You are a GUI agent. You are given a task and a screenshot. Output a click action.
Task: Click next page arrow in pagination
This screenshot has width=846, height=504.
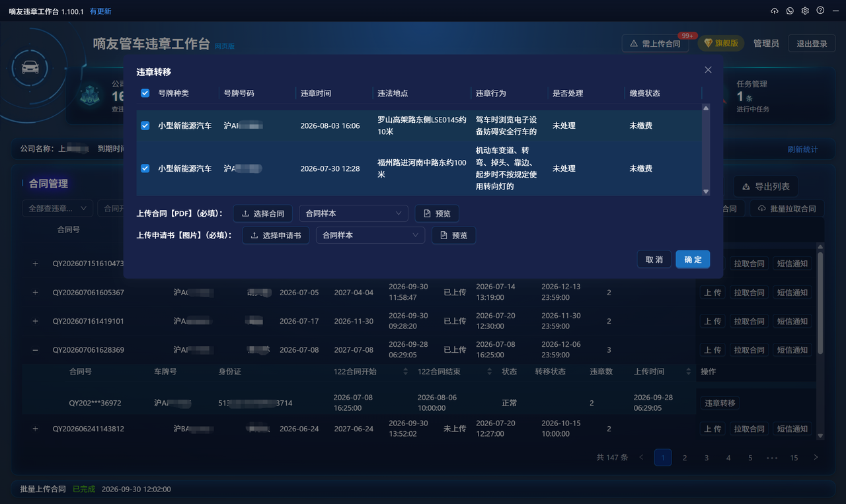816,457
